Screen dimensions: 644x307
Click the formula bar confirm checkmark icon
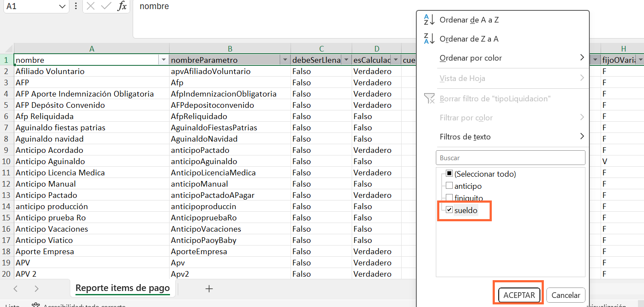[x=106, y=6]
